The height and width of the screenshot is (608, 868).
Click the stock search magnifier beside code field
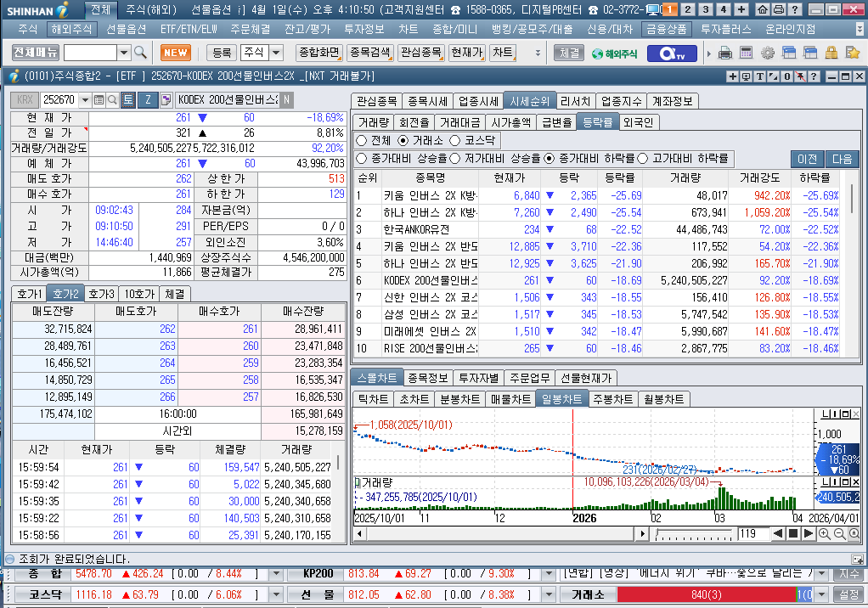pos(112,100)
